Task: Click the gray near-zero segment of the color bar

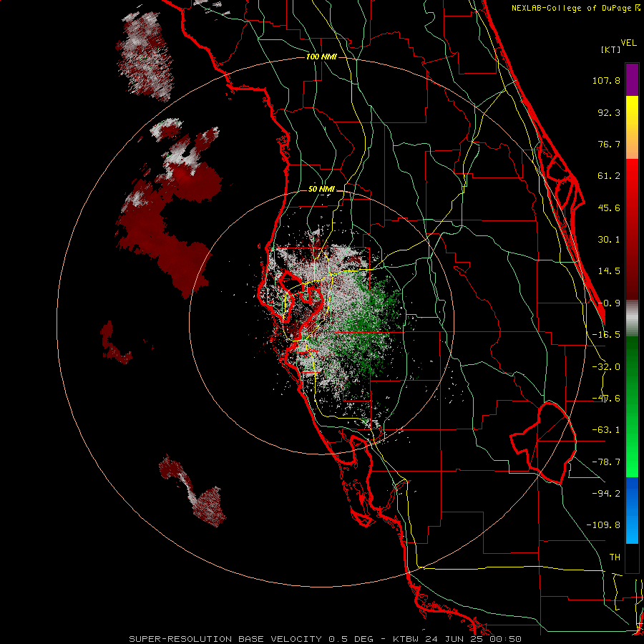Action: coord(632,318)
